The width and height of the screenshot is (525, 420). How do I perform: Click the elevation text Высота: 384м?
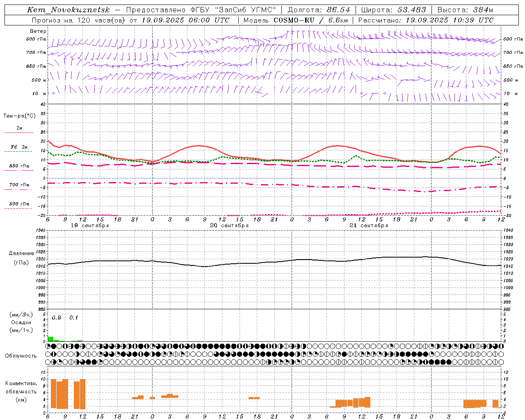(465, 10)
